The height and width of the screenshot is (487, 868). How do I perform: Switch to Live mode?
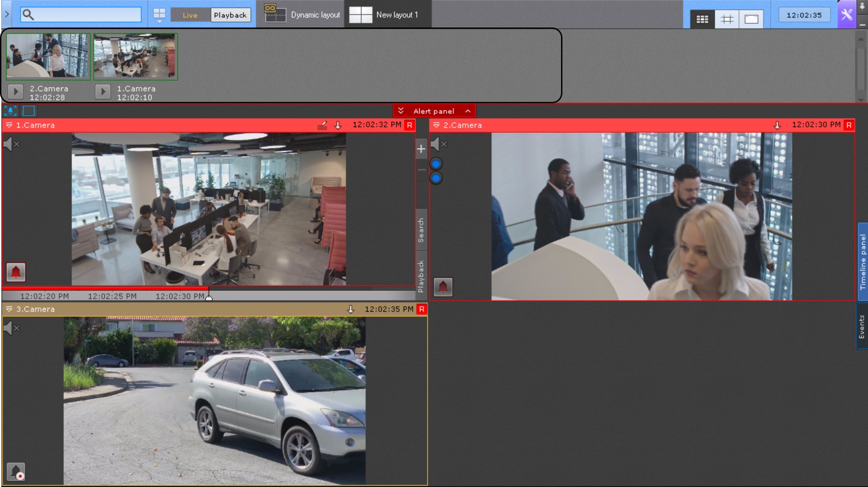190,15
